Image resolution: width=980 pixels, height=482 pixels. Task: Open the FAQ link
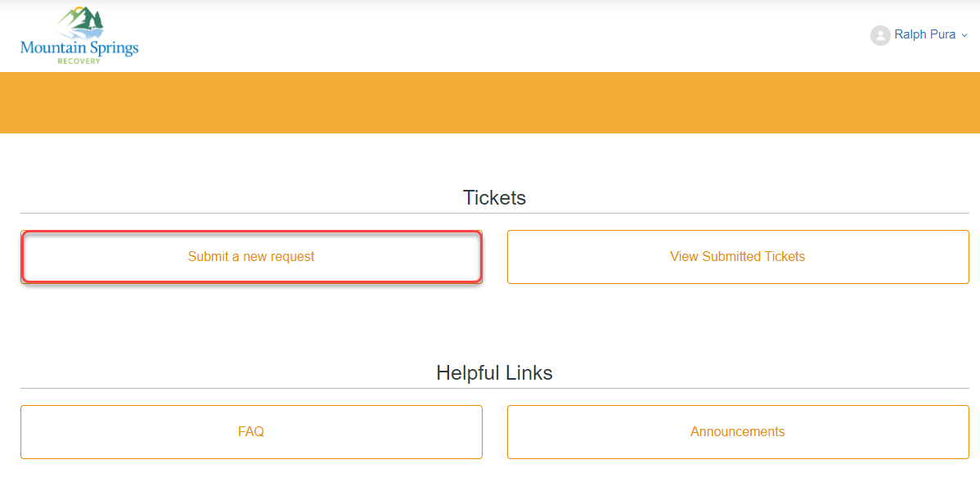pos(251,432)
